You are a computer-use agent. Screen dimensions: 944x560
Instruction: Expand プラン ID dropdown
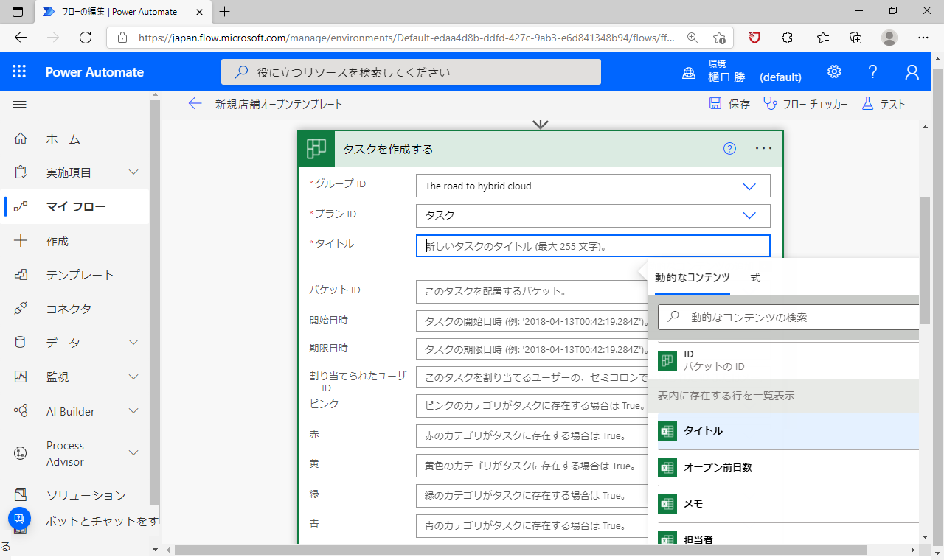[750, 216]
